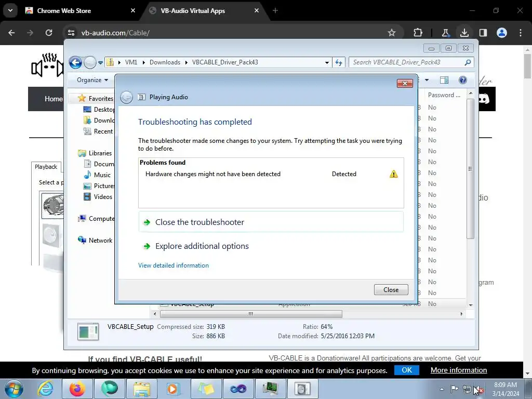
Task: Click the VBCABLE_Setup thumbnail in details pane
Action: click(88, 331)
